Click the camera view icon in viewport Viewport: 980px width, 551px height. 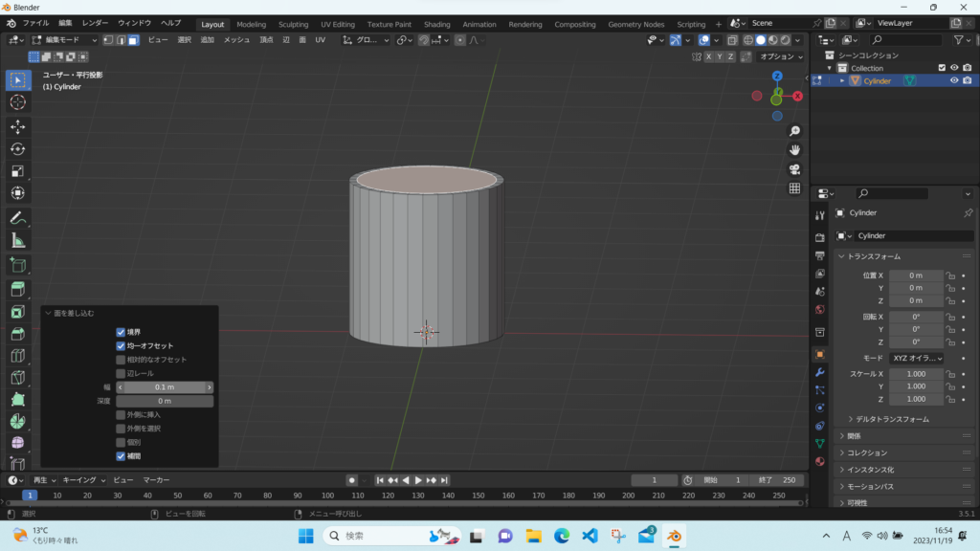pos(794,169)
